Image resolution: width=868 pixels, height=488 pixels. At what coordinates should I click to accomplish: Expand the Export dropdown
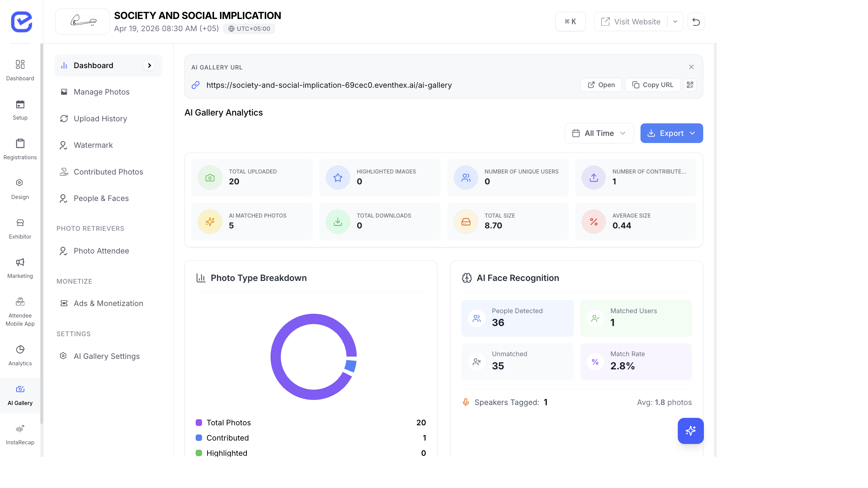(x=671, y=133)
